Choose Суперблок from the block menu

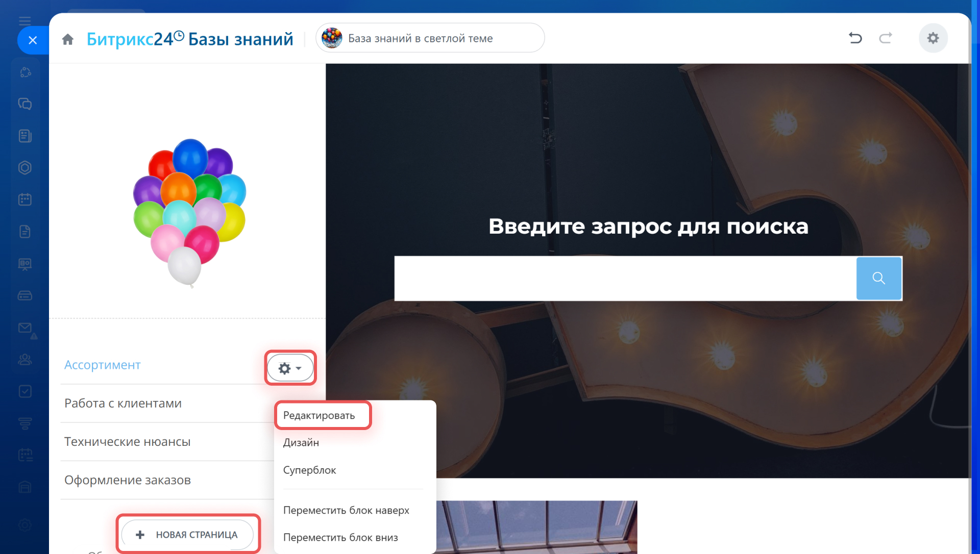tap(309, 470)
